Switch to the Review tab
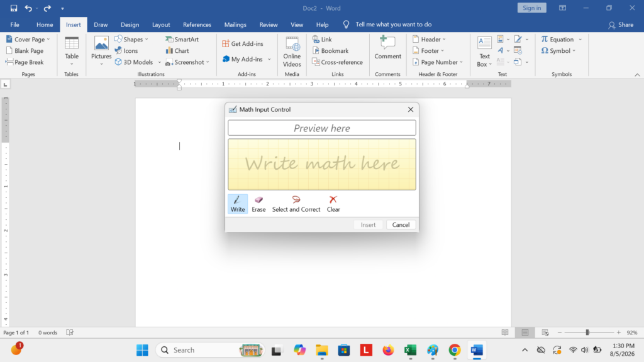The height and width of the screenshot is (362, 644). 268,25
